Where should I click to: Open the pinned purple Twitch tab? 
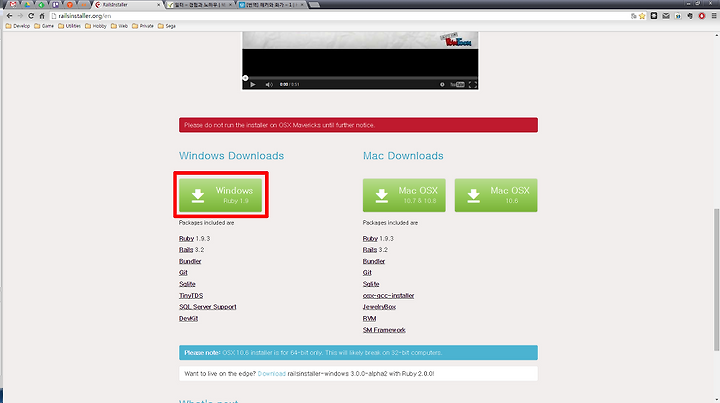click(x=56, y=5)
